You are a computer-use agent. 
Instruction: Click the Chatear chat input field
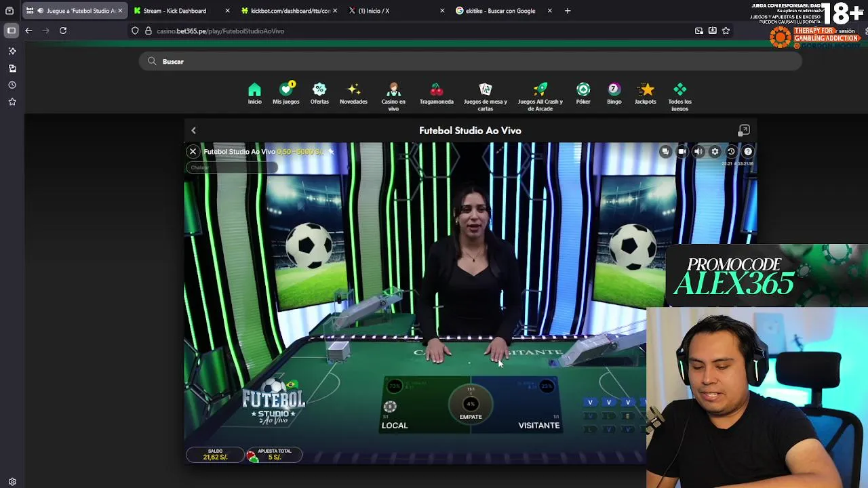(231, 167)
